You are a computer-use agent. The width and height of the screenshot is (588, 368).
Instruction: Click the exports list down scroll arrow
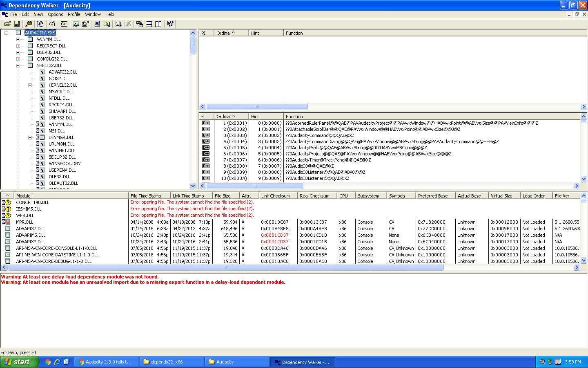(584, 179)
